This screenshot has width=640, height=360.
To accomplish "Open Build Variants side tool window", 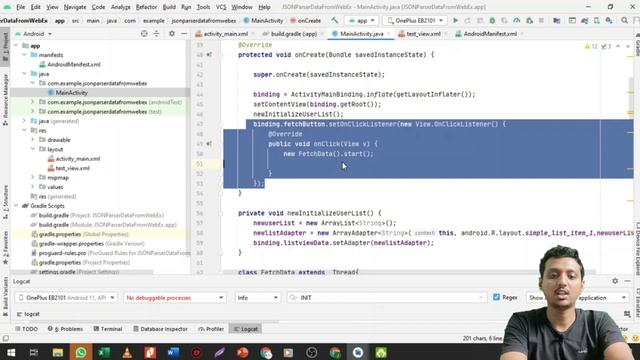I will coord(5,296).
